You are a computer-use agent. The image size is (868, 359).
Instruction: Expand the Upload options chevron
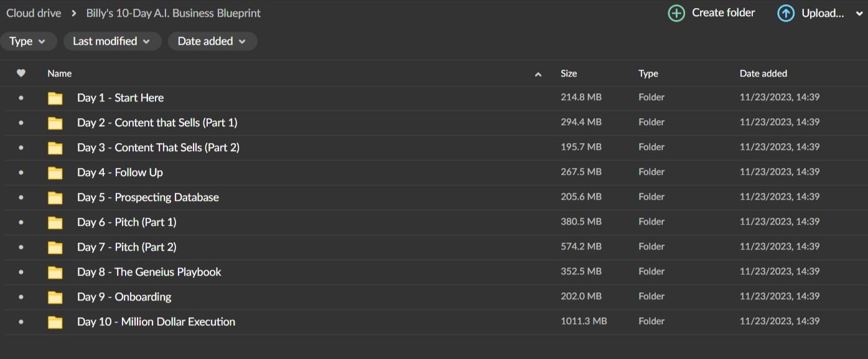click(x=857, y=14)
